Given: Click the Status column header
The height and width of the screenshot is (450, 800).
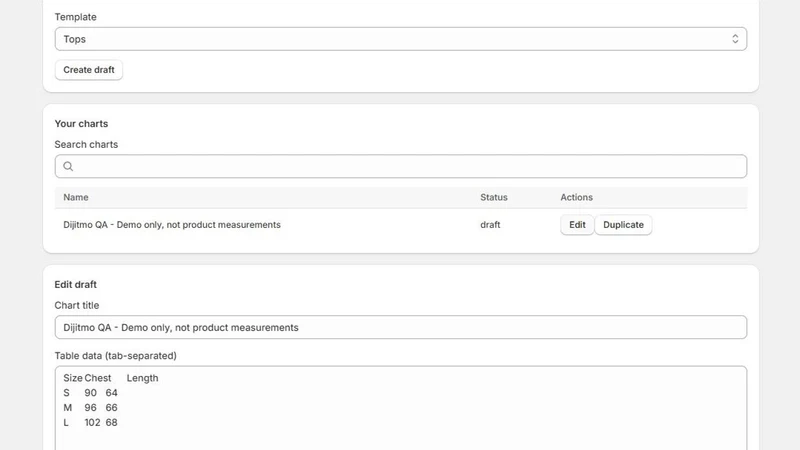Looking at the screenshot, I should point(493,197).
